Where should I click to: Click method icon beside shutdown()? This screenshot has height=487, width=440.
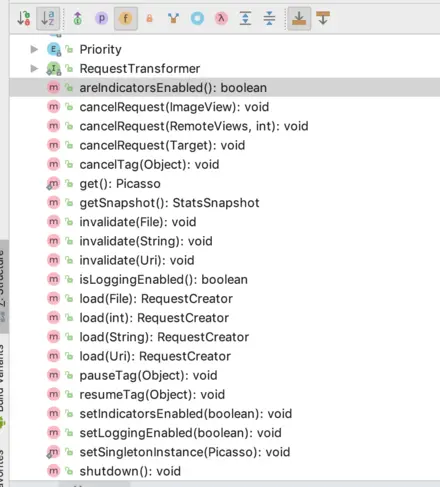[x=53, y=471]
